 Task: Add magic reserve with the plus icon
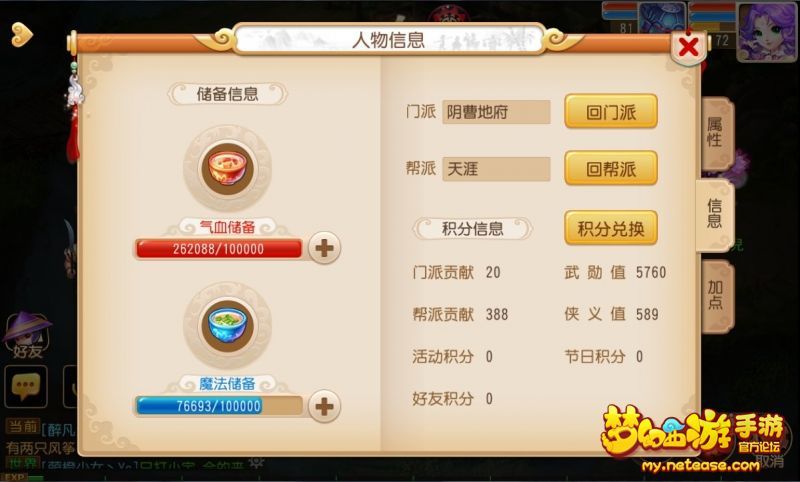tap(324, 406)
